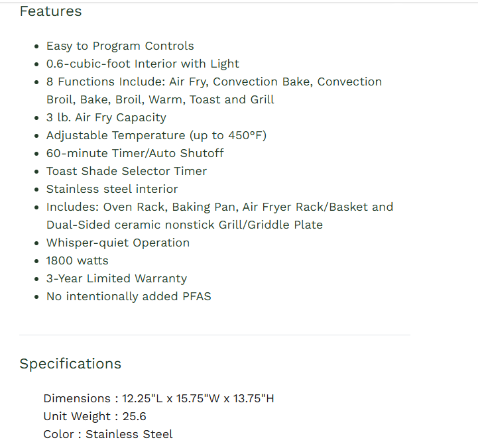Viewport: 478px width, 448px height.
Task: Click the "Color : Stainless Steel" specification
Action: 108,434
